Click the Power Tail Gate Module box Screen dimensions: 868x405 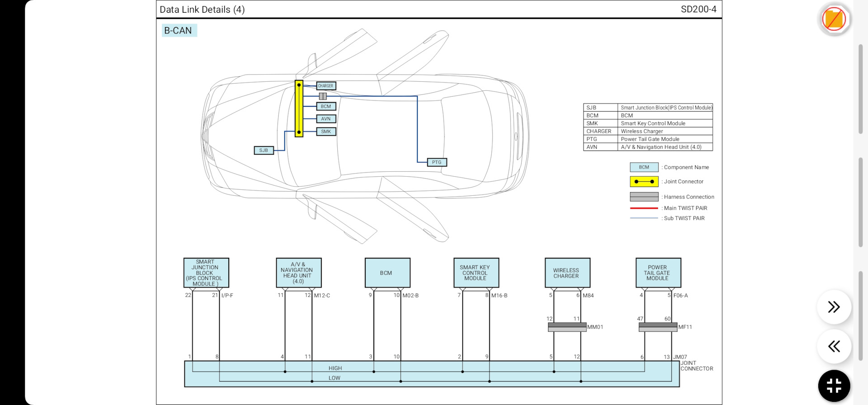pyautogui.click(x=658, y=273)
